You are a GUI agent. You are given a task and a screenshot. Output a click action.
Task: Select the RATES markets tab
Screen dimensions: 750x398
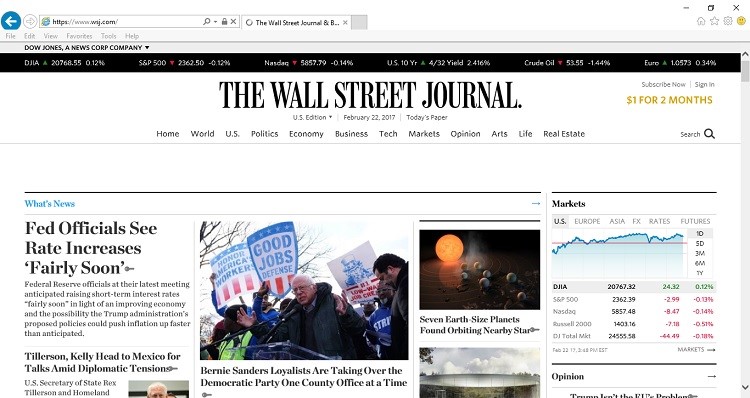pos(659,221)
